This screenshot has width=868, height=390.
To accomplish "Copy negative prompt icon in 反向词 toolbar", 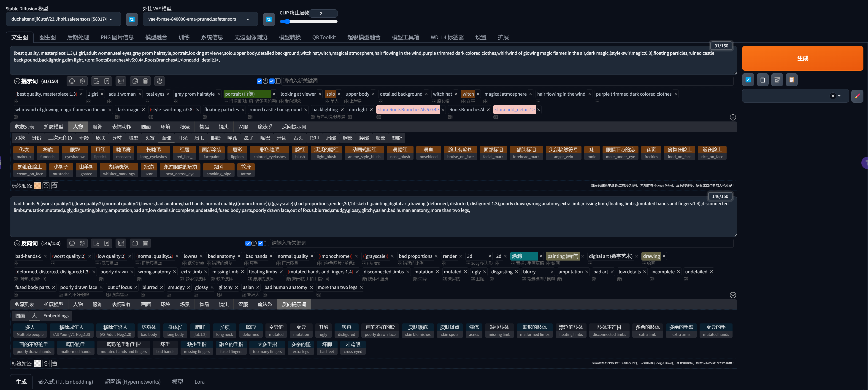I will (x=135, y=243).
